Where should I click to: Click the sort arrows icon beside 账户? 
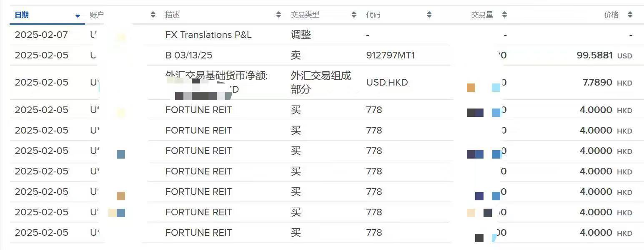tap(153, 15)
